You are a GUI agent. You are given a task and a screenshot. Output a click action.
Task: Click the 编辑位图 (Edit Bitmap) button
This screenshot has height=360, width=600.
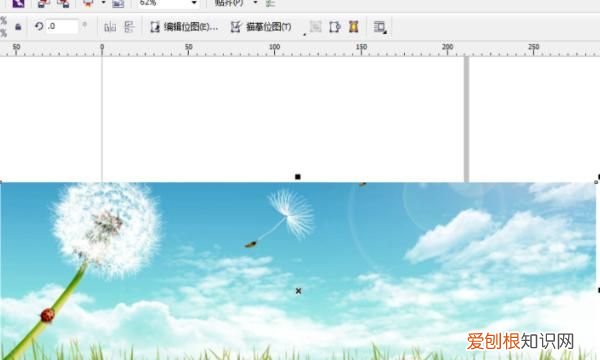click(184, 27)
